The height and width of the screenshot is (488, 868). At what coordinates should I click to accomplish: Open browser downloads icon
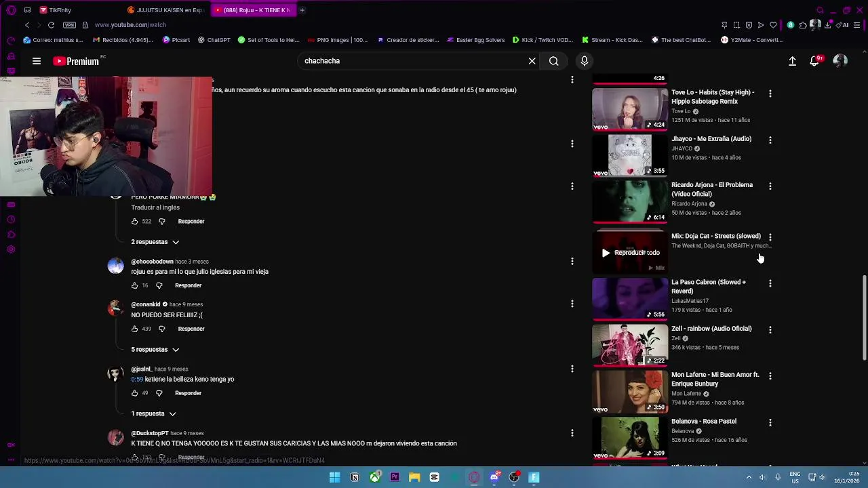[x=828, y=25]
